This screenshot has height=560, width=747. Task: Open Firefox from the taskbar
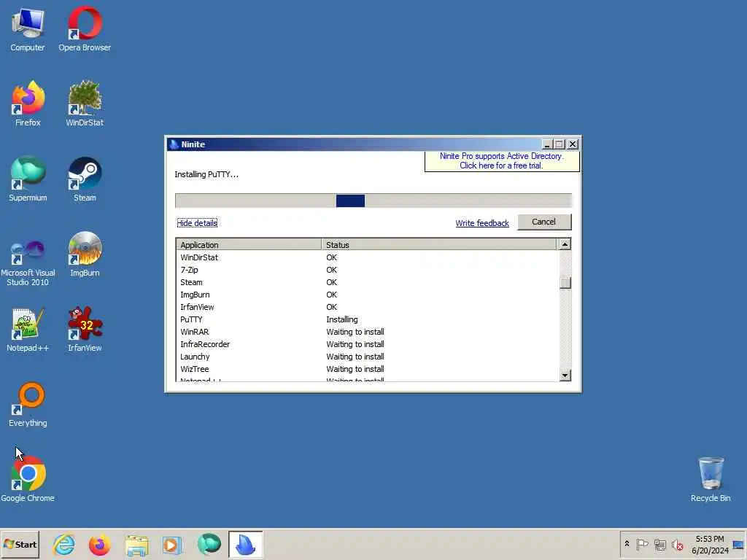[99, 545]
